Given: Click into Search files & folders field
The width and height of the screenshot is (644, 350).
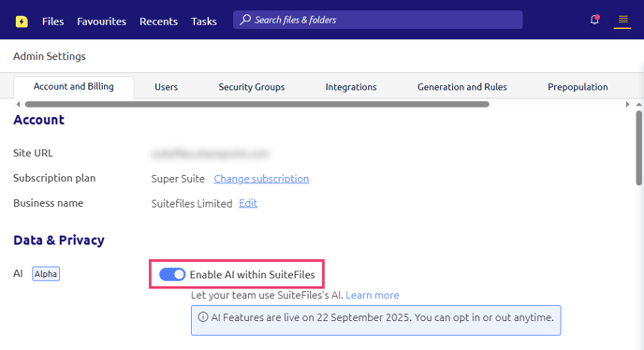Looking at the screenshot, I should [x=378, y=20].
